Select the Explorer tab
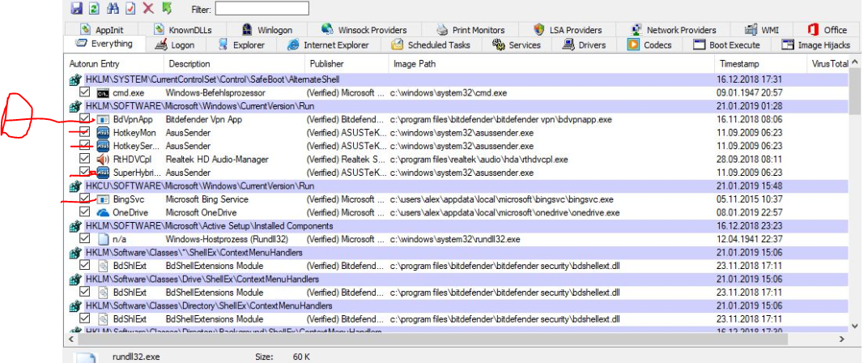868x363 pixels. coord(242,45)
